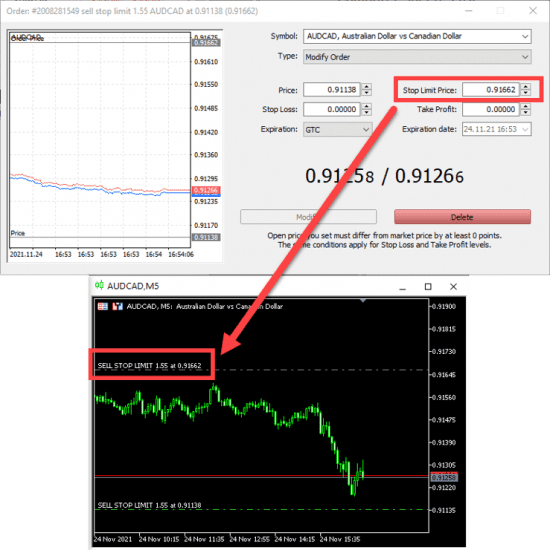This screenshot has width=550, height=550.
Task: Click the Stop Limit Price field 0.91662
Action: [x=491, y=90]
